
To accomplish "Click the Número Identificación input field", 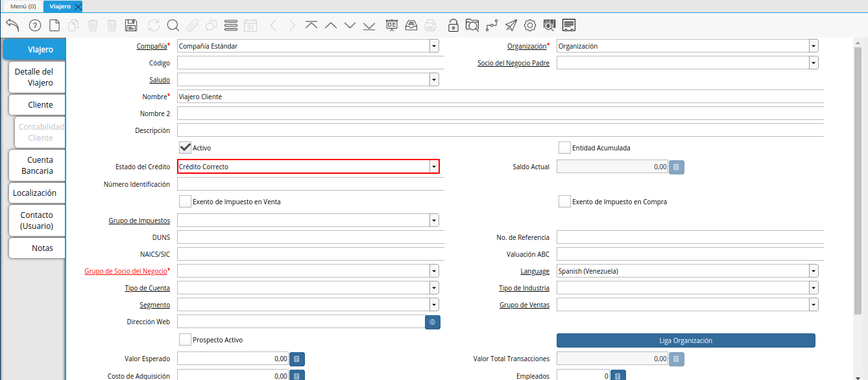I will [x=310, y=184].
